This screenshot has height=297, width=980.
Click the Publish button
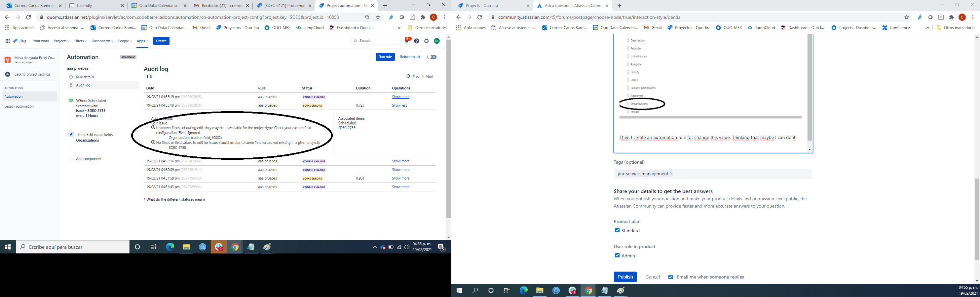coord(625,277)
